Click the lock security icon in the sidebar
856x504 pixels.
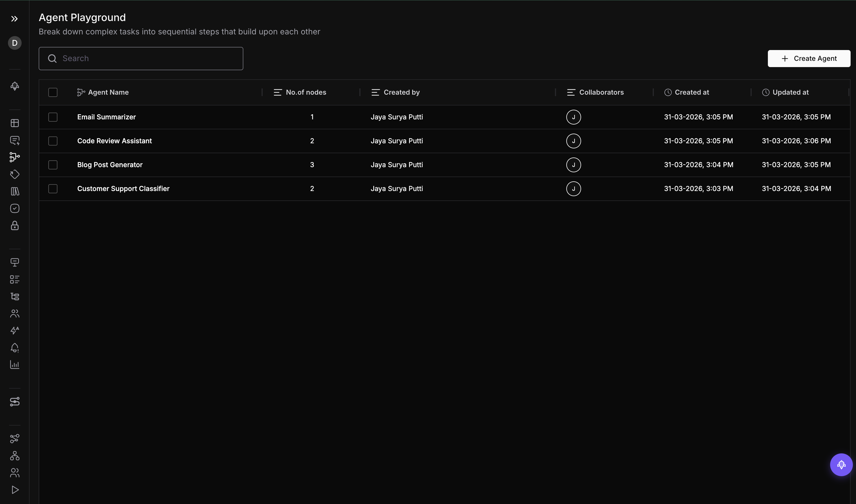(14, 225)
